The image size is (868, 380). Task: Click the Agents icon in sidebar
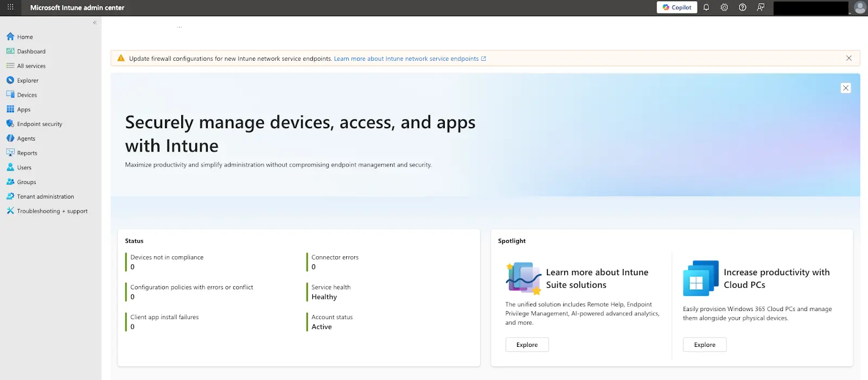[x=10, y=138]
